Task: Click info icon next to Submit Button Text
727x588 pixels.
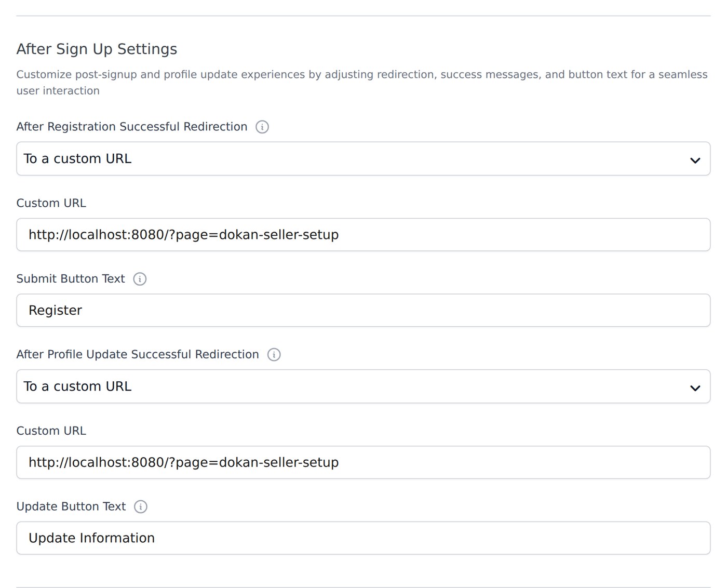Action: click(140, 279)
